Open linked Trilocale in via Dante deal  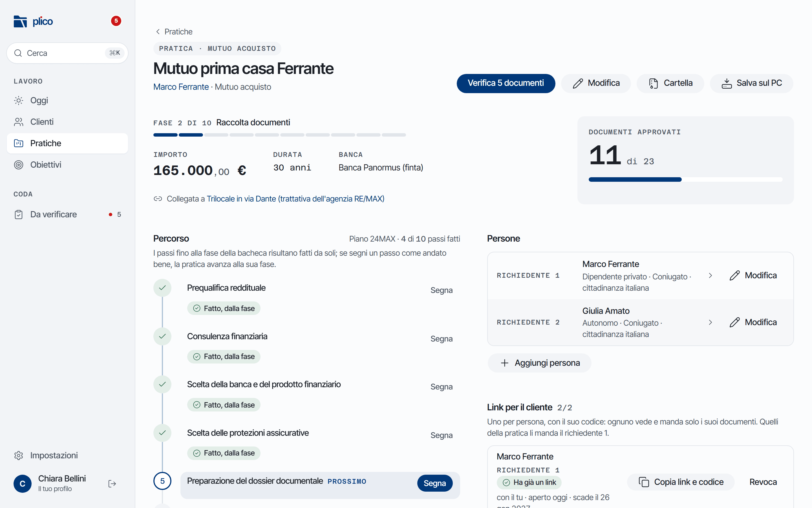pos(295,199)
